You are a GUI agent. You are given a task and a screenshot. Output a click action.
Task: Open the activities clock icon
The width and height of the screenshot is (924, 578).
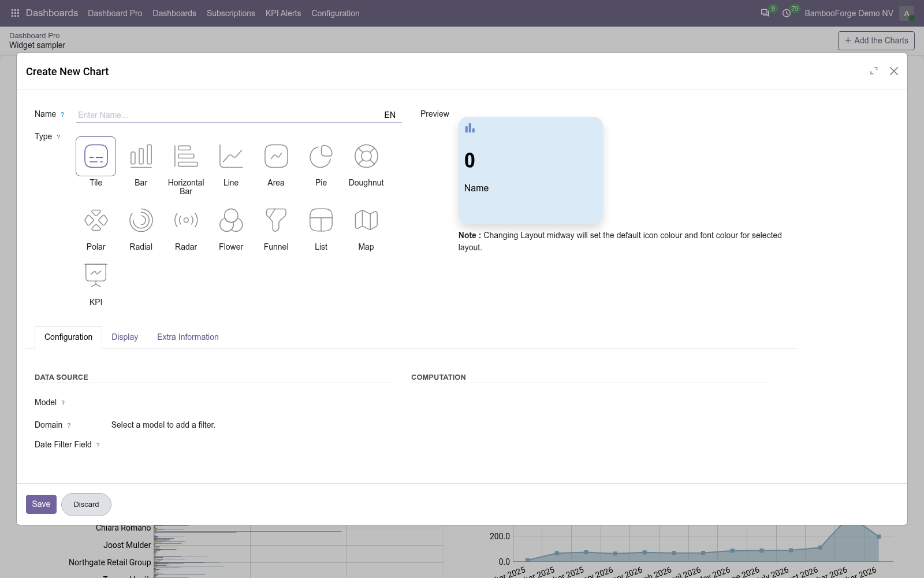pos(787,13)
